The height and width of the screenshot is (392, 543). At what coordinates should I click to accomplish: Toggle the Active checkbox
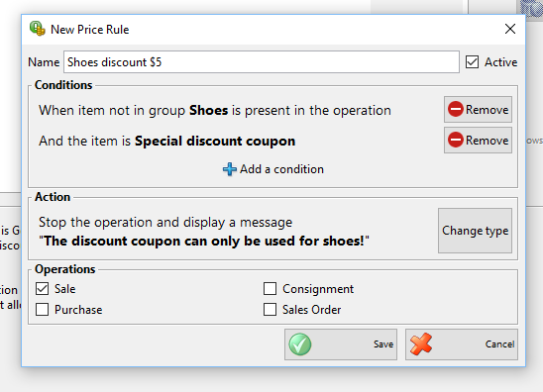(x=472, y=62)
